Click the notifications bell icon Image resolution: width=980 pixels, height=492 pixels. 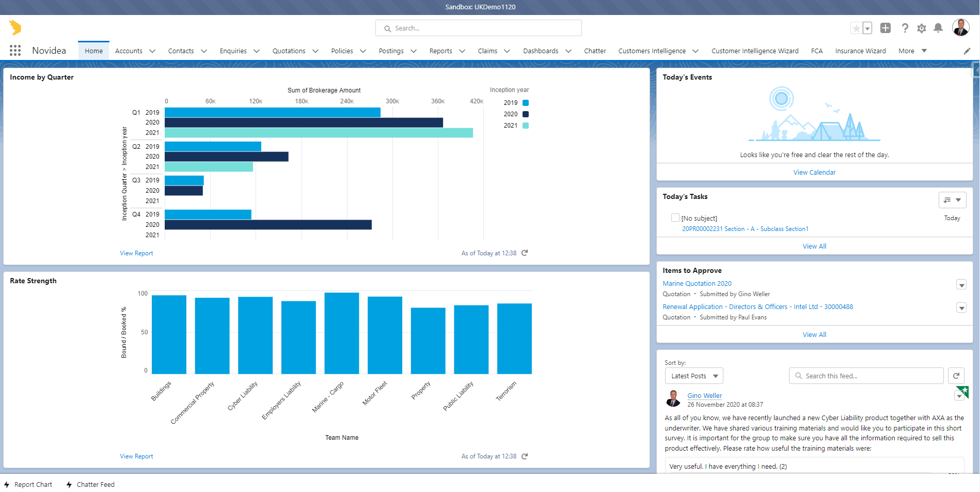pos(938,28)
